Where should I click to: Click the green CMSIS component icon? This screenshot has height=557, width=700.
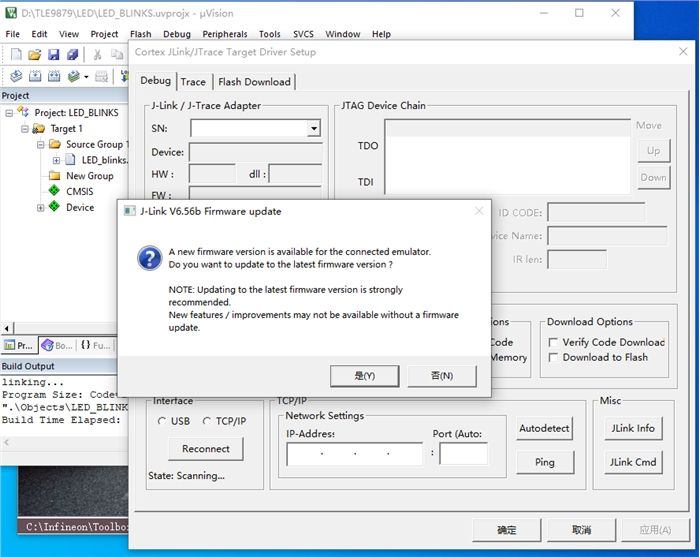(x=54, y=191)
